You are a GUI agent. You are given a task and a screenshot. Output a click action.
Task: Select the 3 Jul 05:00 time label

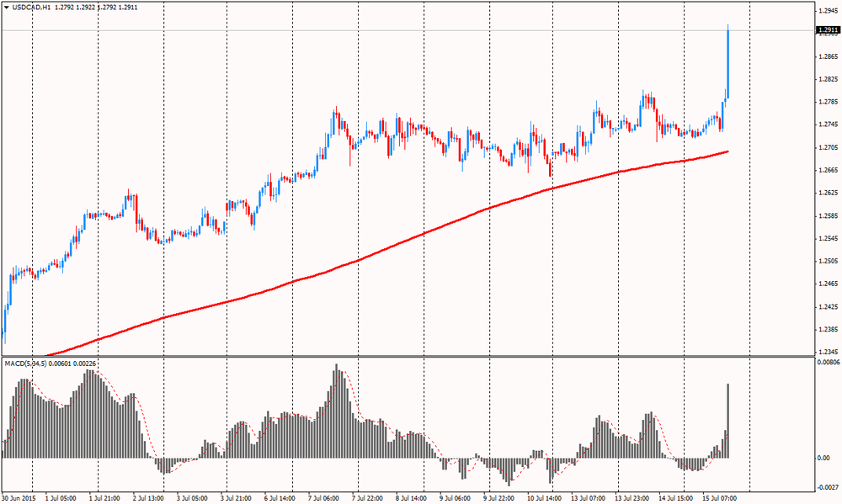click(x=192, y=499)
